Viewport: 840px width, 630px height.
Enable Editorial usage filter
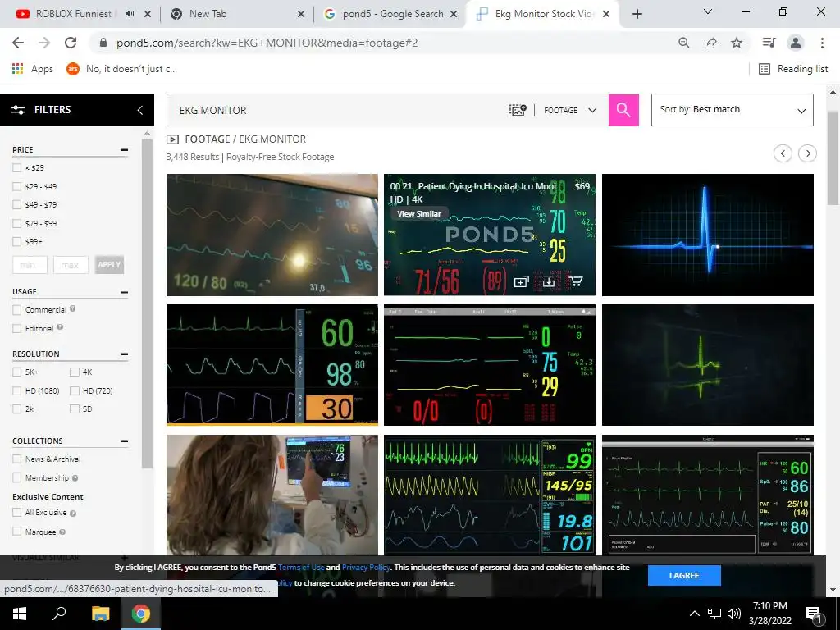tap(17, 328)
